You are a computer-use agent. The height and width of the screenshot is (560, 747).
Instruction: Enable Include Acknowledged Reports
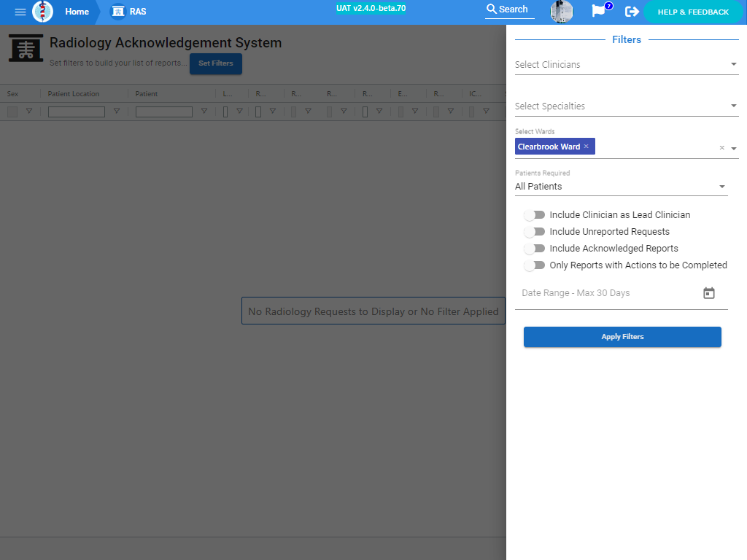click(535, 249)
